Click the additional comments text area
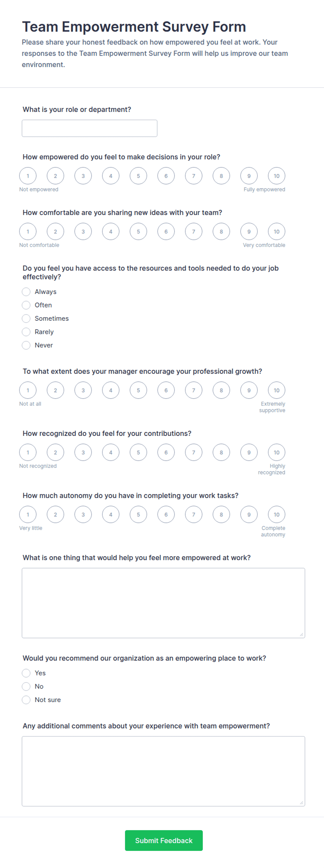Screen dimensions: 324x868 (163, 771)
